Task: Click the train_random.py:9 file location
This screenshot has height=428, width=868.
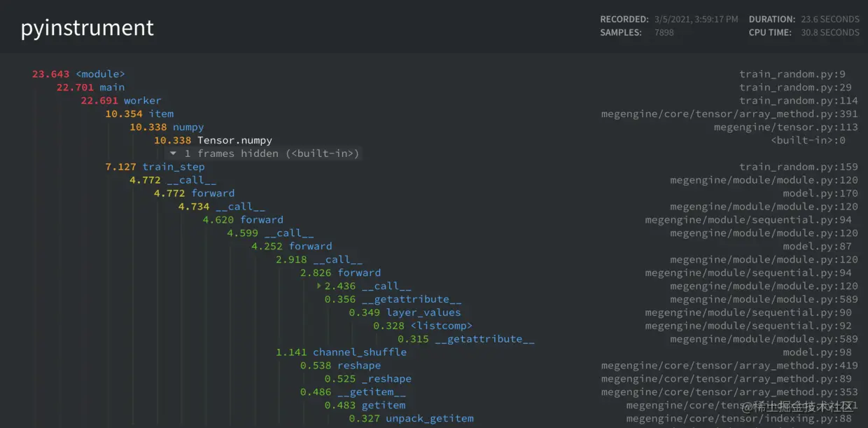Action: pyautogui.click(x=792, y=74)
